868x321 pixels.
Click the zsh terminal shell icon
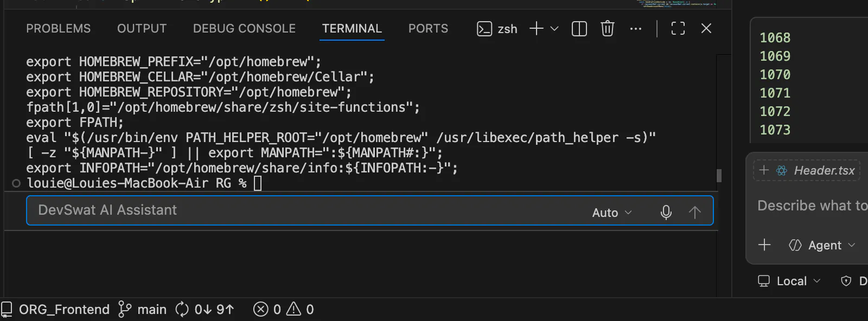pos(484,29)
